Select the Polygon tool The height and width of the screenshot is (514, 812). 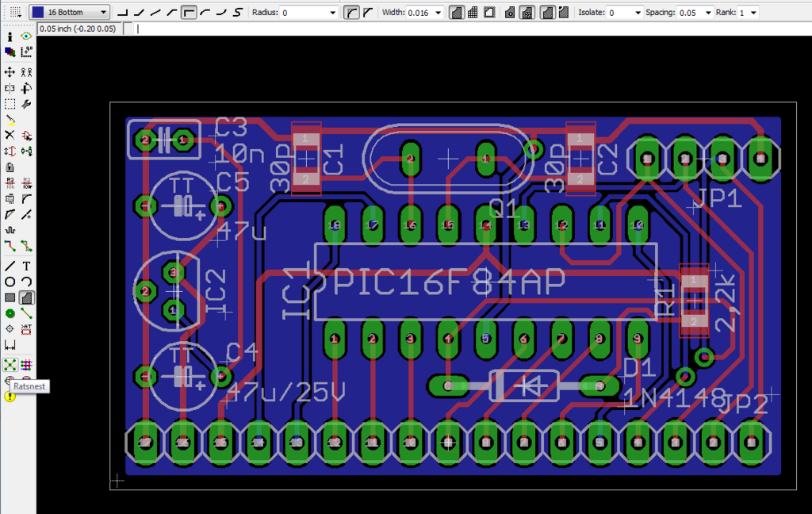pyautogui.click(x=26, y=297)
